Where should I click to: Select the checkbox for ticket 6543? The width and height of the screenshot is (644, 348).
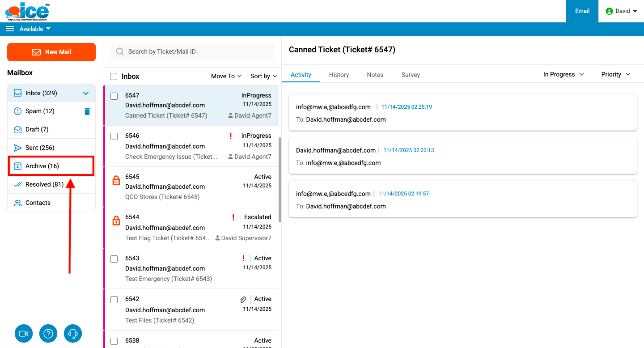tap(114, 259)
